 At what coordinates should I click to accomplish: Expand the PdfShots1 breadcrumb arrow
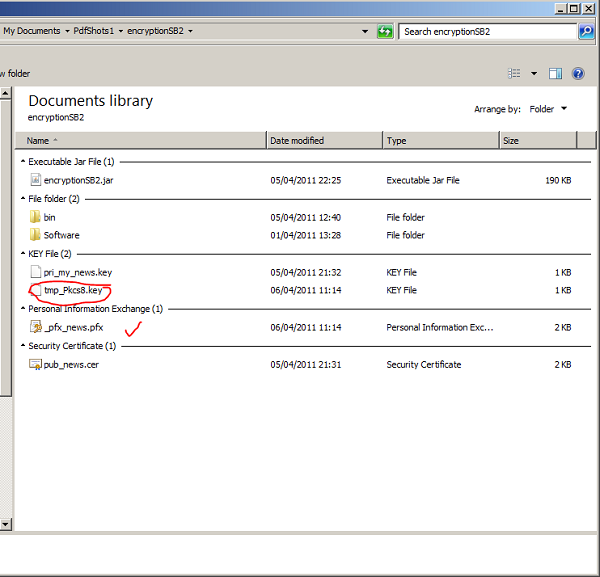[x=120, y=31]
